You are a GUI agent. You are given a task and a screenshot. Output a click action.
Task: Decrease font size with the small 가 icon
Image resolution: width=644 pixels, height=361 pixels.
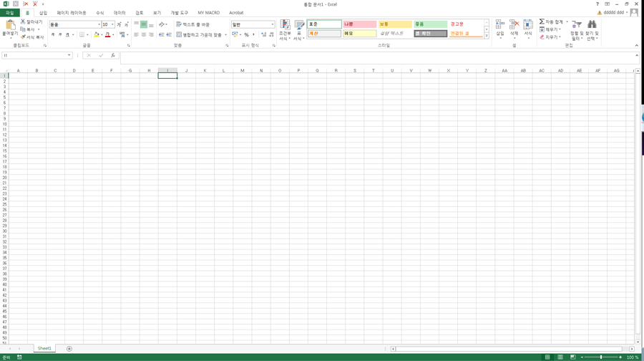point(127,24)
